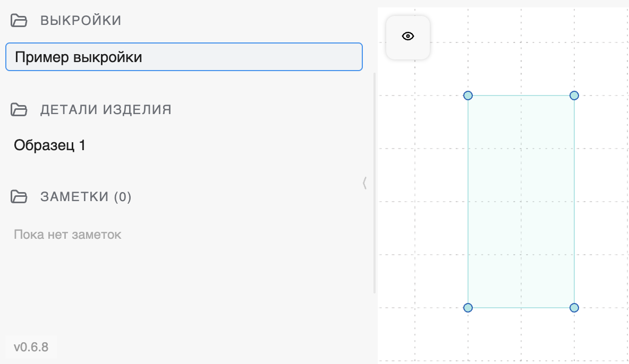Screen dimensions: 629x364
Task: Click the ВЫКРОЙКИ folder icon
Action: pyautogui.click(x=19, y=20)
